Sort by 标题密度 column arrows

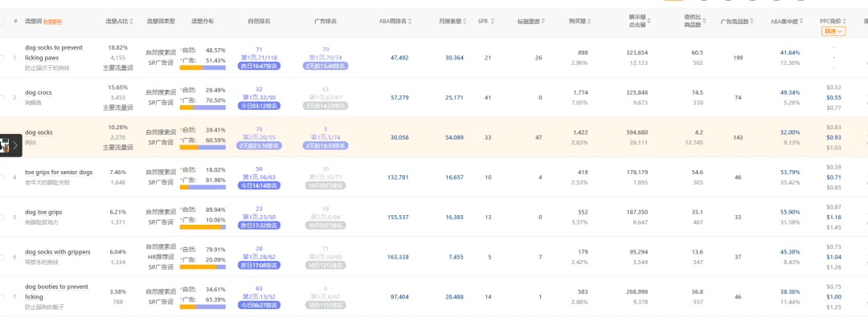[x=543, y=22]
